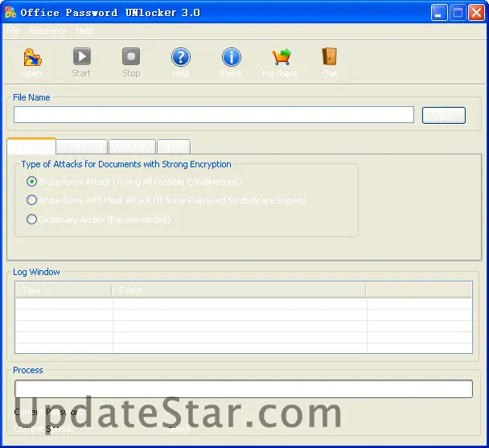This screenshot has height=448, width=489.
Task: Click inside the File Name input field
Action: pyautogui.click(x=214, y=115)
